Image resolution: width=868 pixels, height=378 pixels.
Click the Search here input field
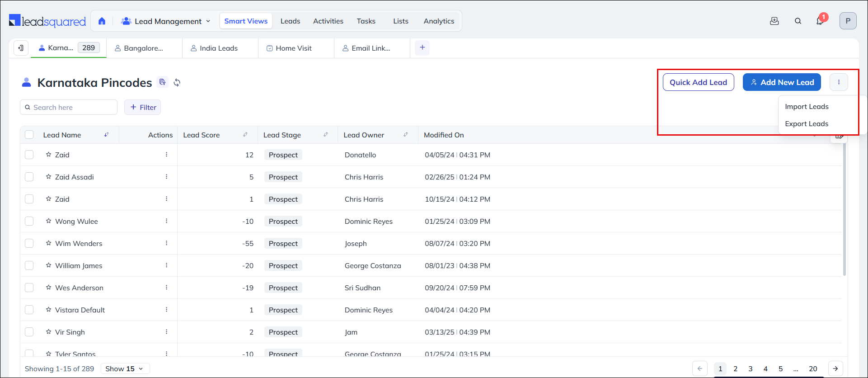click(69, 107)
